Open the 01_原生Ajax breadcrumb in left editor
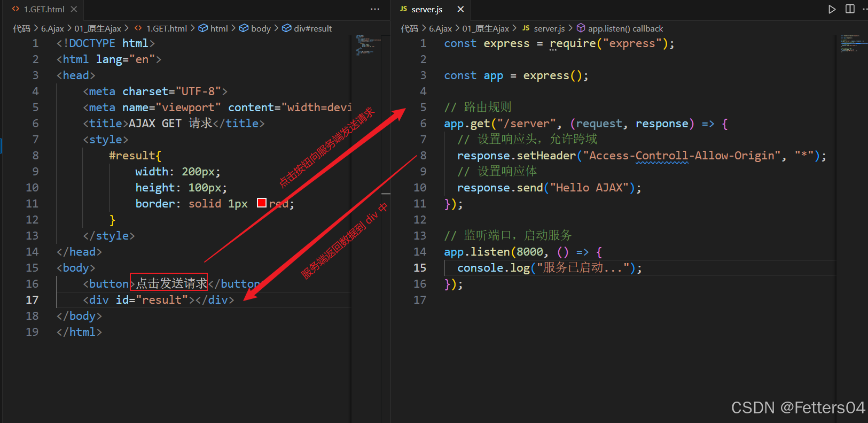 pos(98,28)
